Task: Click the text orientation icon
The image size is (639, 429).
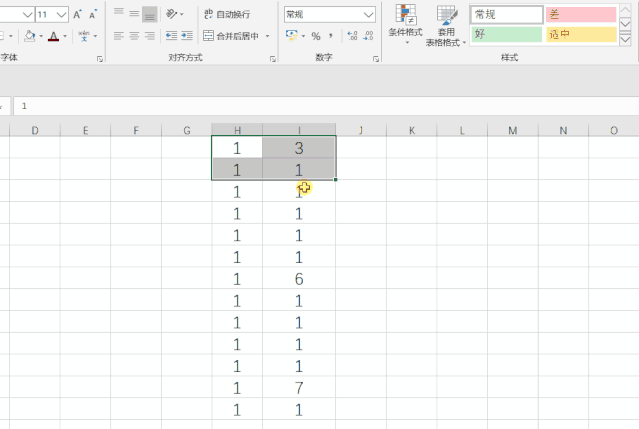Action: [x=172, y=14]
